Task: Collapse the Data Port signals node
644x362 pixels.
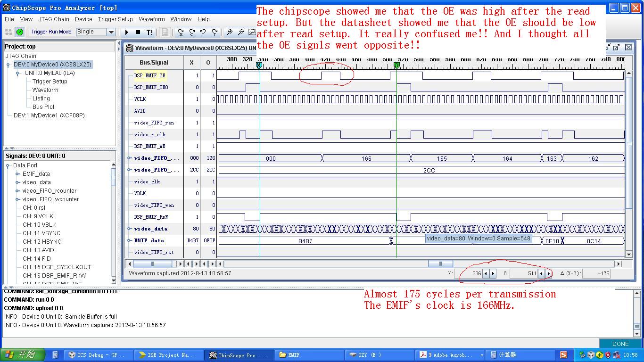Action: point(8,165)
